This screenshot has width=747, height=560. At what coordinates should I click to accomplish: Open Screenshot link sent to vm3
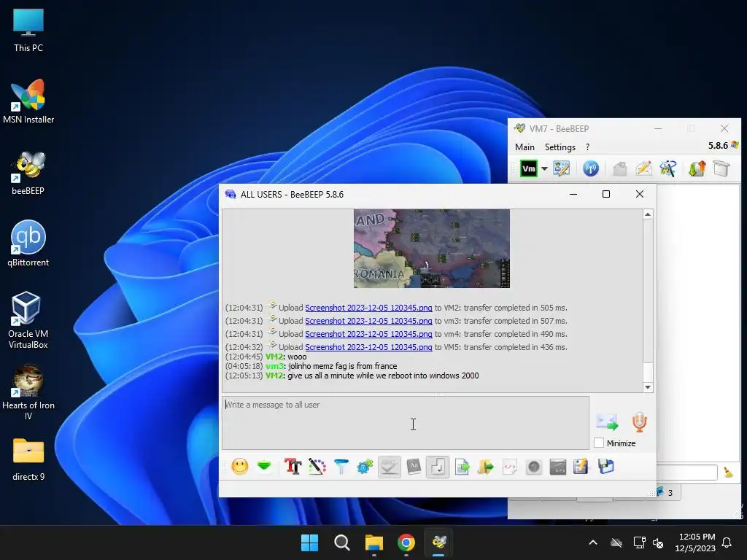point(368,321)
